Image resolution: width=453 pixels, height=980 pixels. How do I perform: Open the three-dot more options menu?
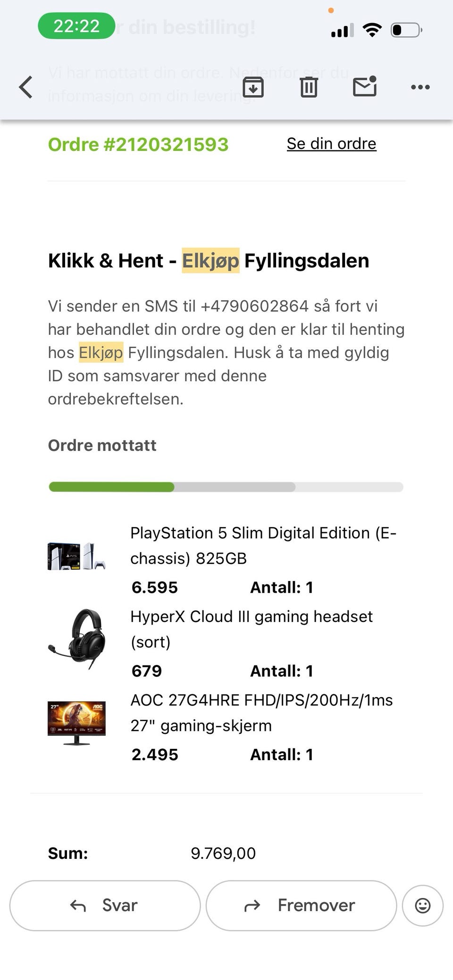420,87
